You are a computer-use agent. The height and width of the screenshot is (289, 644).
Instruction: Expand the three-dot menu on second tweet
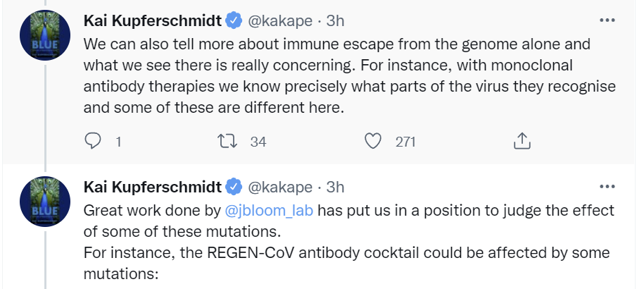607,187
